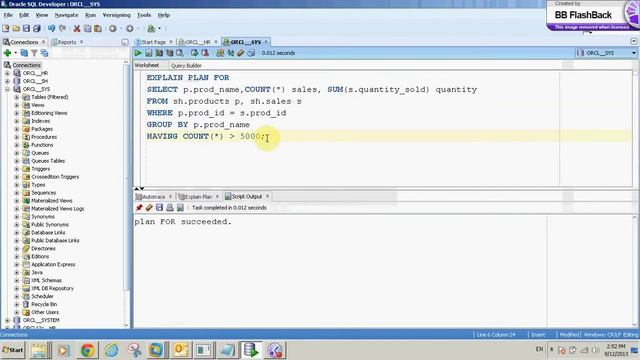Click the Refresh connections icon
The height and width of the screenshot is (360, 640).
[x=24, y=53]
